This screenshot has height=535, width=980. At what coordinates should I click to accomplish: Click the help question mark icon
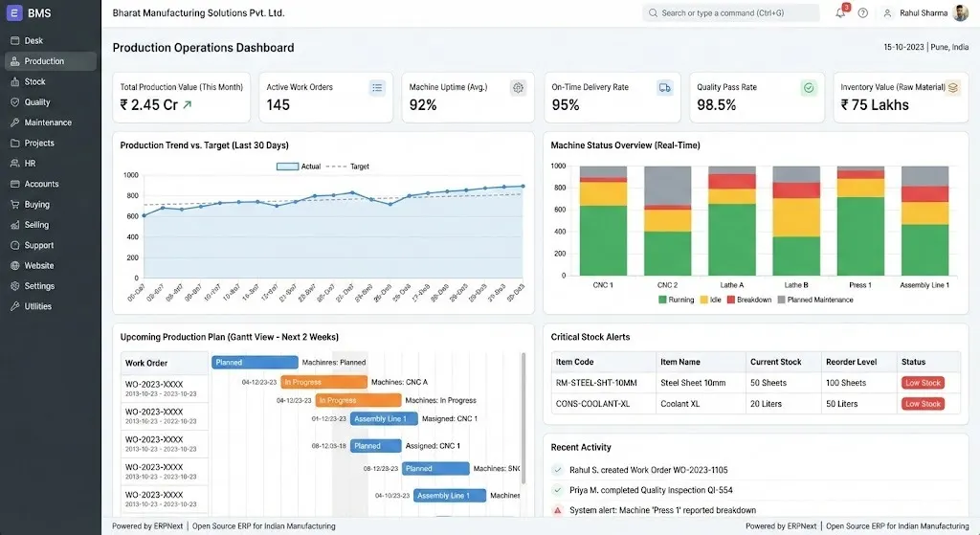point(862,12)
